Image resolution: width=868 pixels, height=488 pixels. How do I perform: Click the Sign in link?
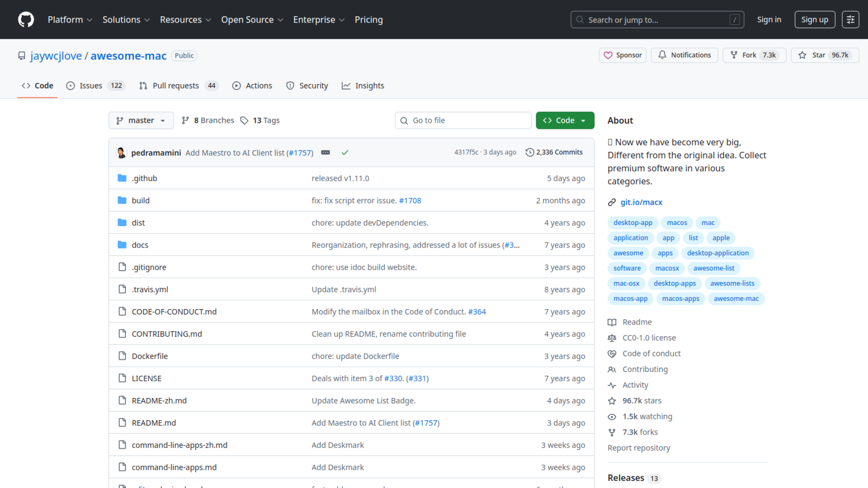click(x=769, y=20)
